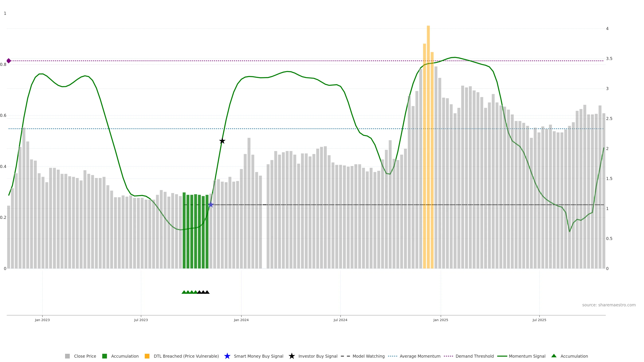Click the Jul 2025 axis label
Image resolution: width=644 pixels, height=362 pixels.
coord(539,320)
